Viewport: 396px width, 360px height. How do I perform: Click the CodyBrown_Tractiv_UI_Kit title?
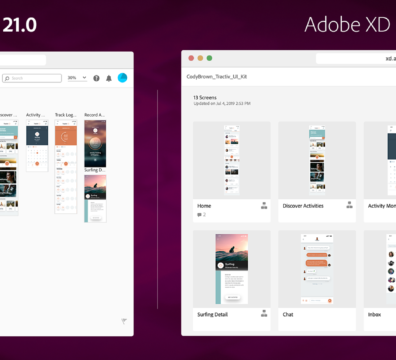tap(217, 77)
